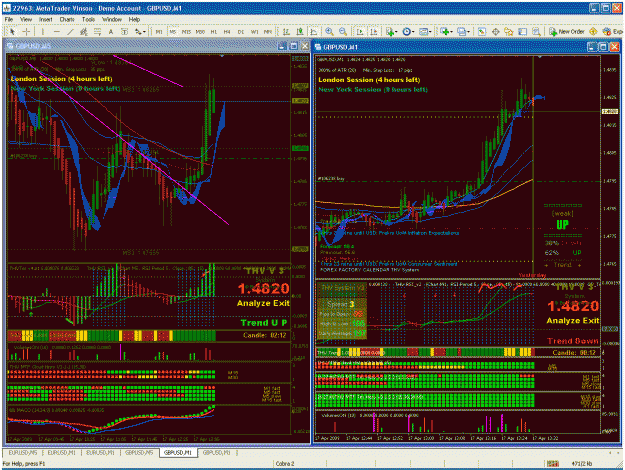Open the Terminal panel
625x470 pixels.
[523, 31]
